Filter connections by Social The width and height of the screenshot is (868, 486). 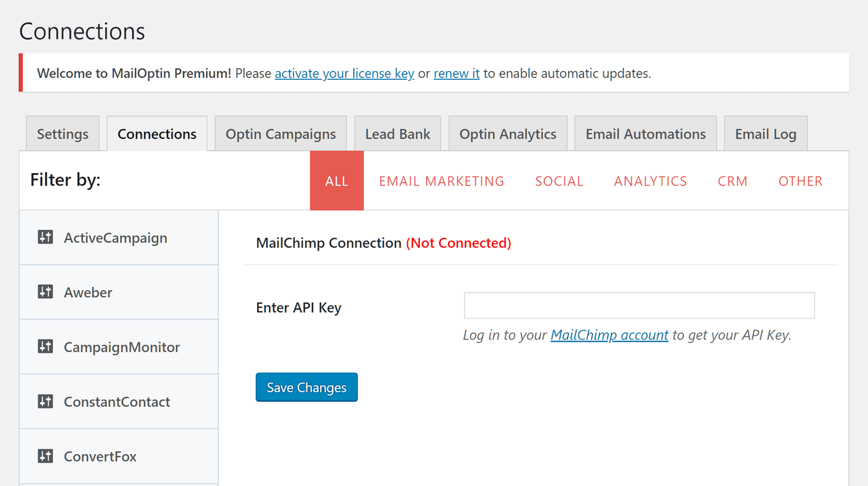(x=559, y=181)
